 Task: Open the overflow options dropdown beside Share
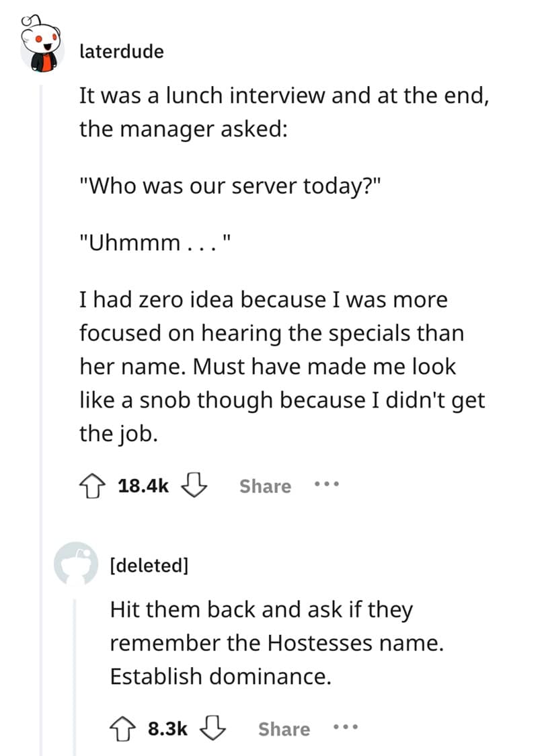(325, 486)
